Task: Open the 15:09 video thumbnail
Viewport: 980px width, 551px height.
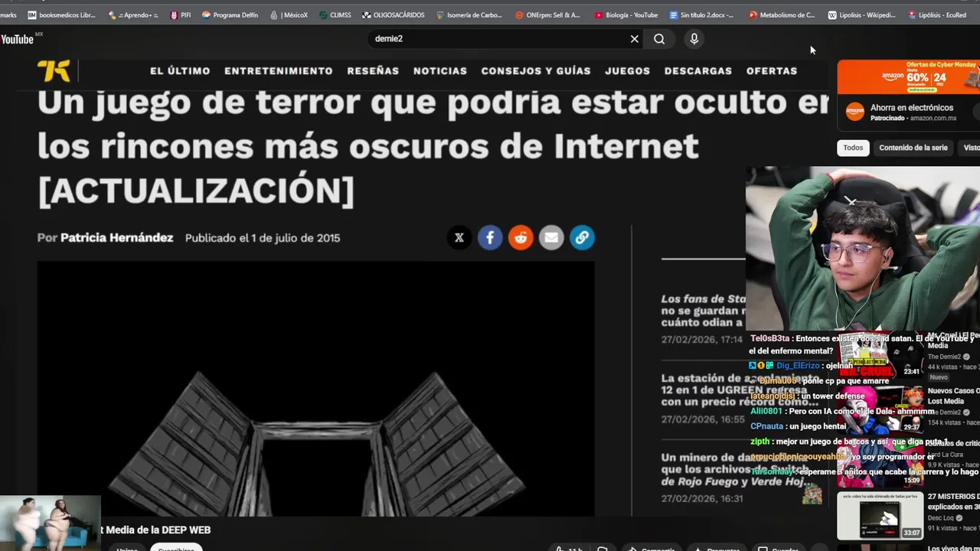Action: pos(880,463)
